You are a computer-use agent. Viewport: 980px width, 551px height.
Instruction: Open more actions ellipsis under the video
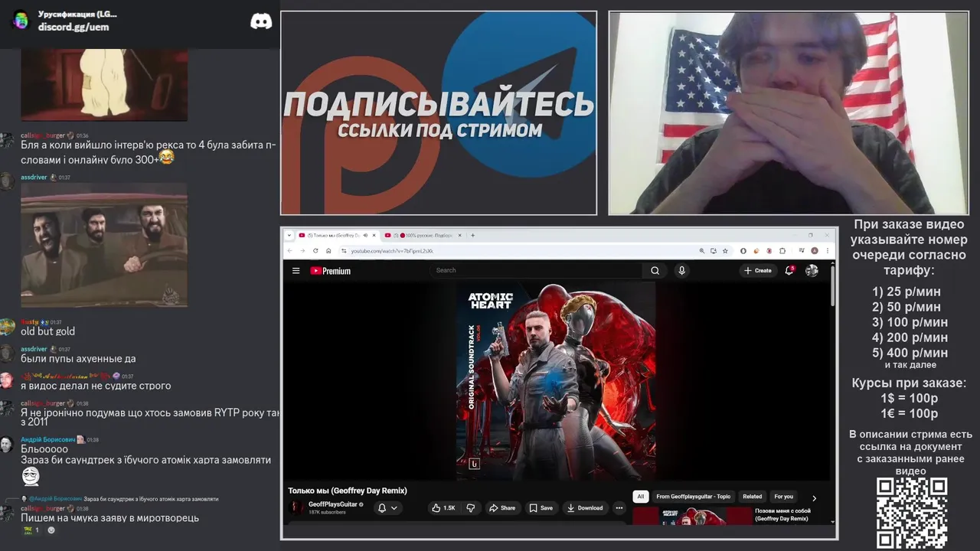pos(619,508)
